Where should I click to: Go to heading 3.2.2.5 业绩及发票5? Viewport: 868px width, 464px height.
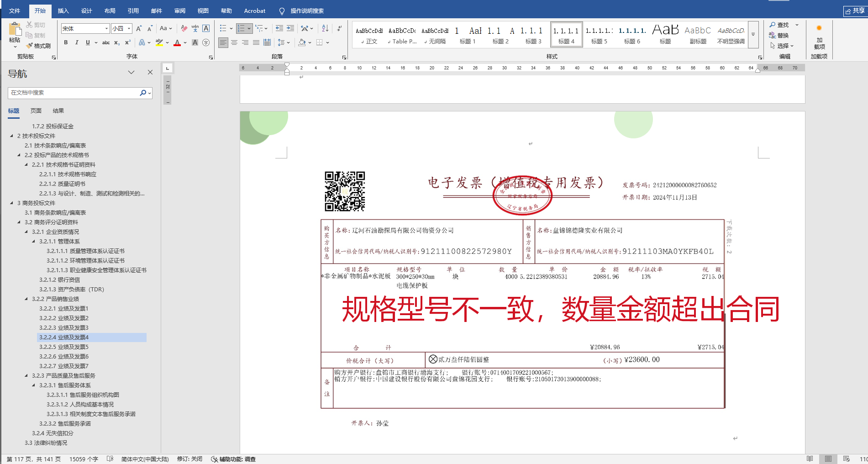coord(63,347)
